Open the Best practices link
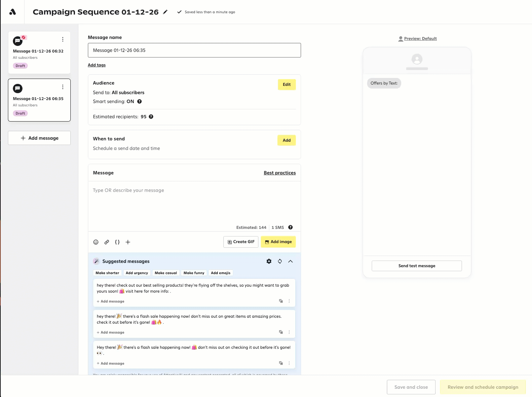 [x=280, y=173]
